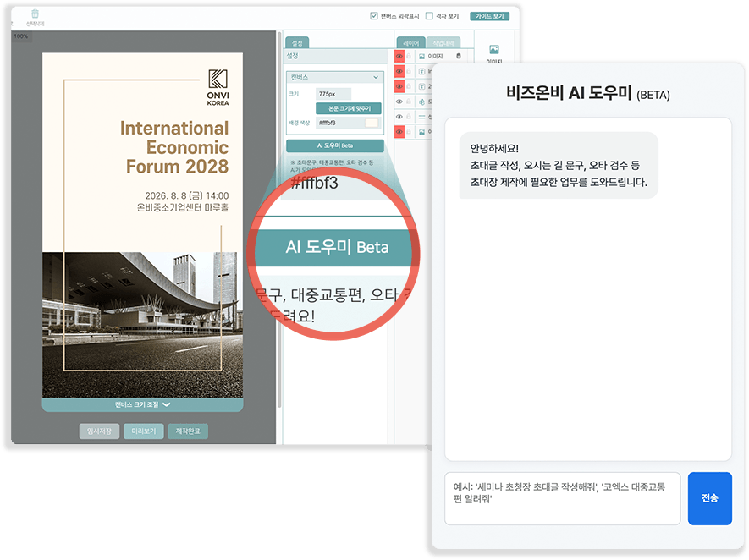The image size is (749, 560).
Task: Click the 선택삭제 trash icon in the toolbar
Action: [x=35, y=14]
